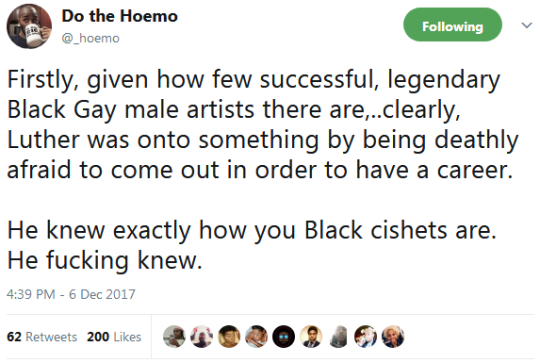Click the line "He knew exactly how you Black cishets are"

click(x=252, y=230)
